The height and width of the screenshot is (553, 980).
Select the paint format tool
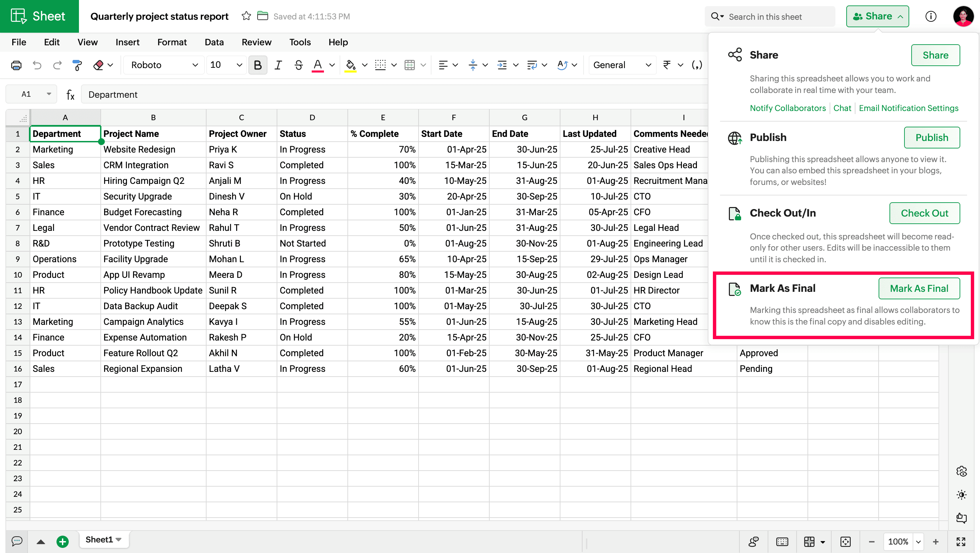[77, 65]
